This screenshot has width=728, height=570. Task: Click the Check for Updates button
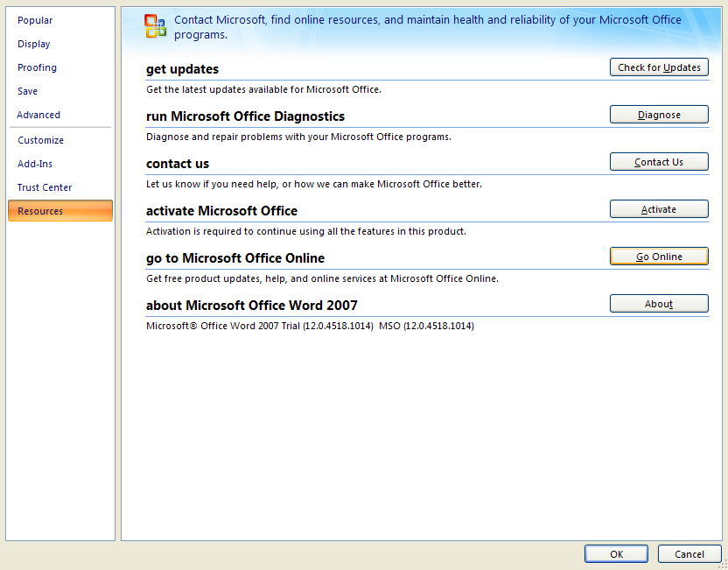659,67
